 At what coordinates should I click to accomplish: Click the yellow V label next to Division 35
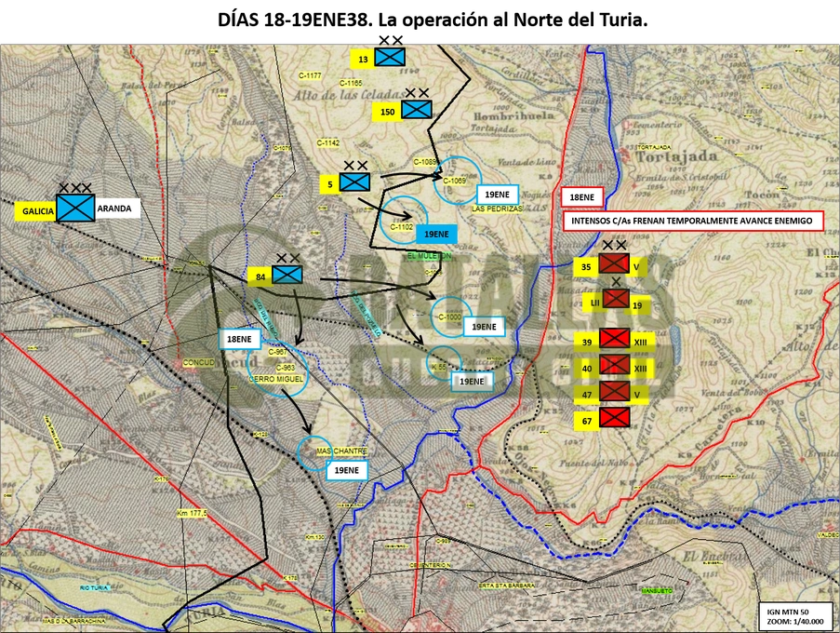637,267
